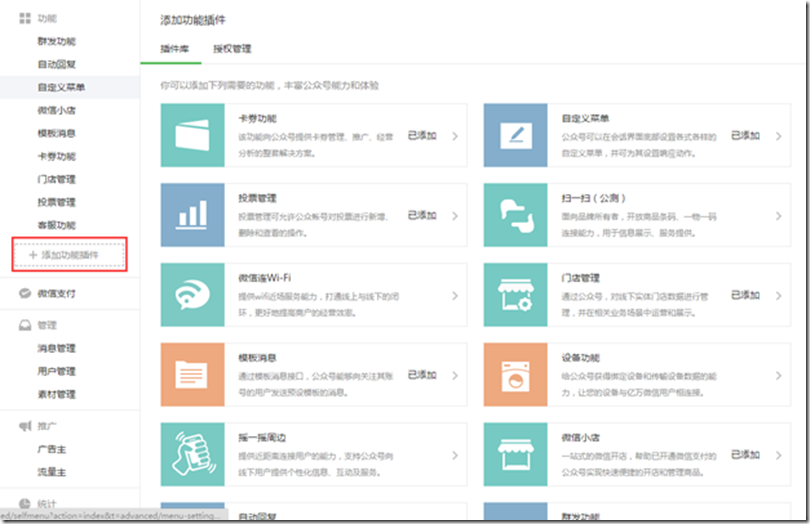Select the 投票管理 bar chart icon
Viewport: 810px width, 524px height.
point(192,215)
